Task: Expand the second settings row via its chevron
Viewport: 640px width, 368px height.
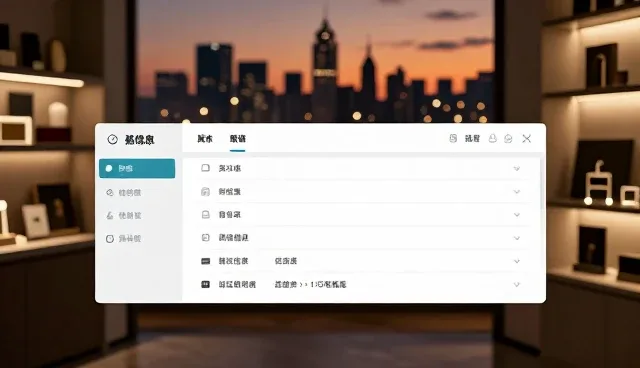Action: 517,192
